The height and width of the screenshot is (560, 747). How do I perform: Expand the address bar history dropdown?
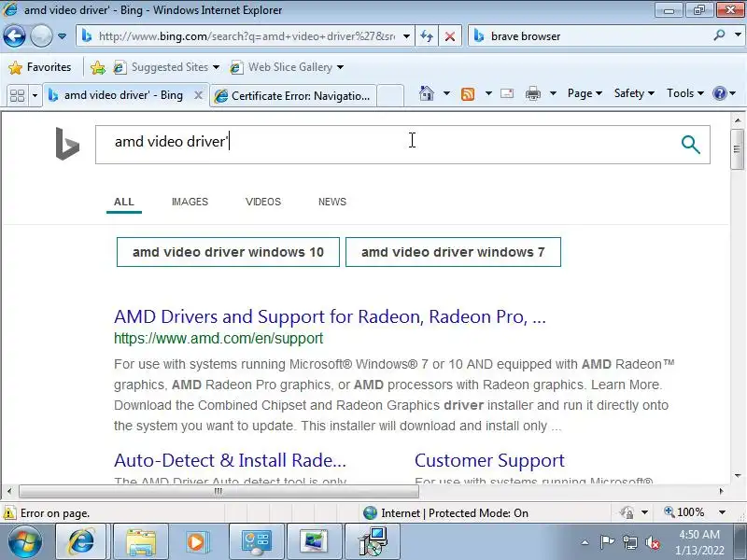406,36
